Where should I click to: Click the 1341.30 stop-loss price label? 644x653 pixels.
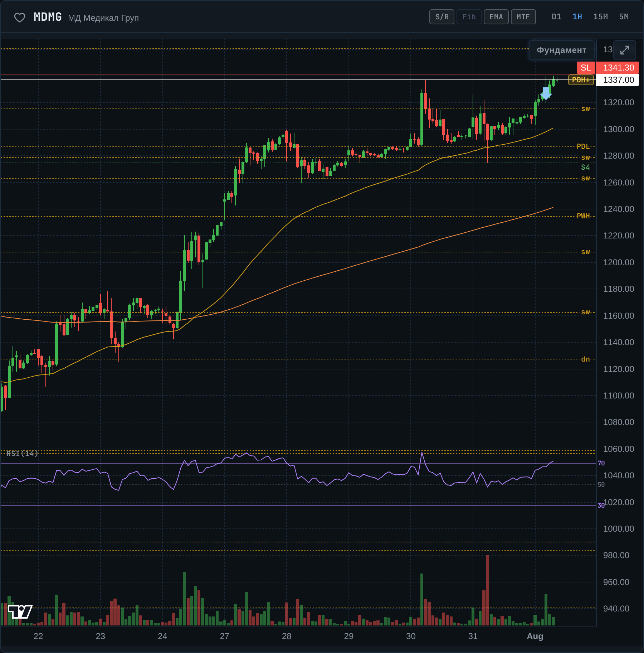click(618, 68)
